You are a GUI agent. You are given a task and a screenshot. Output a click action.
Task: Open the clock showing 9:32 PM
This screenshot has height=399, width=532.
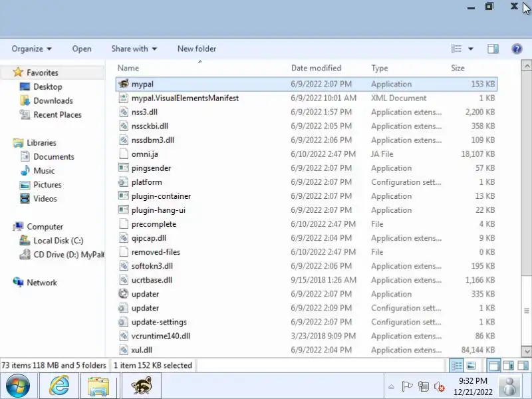pos(473,386)
